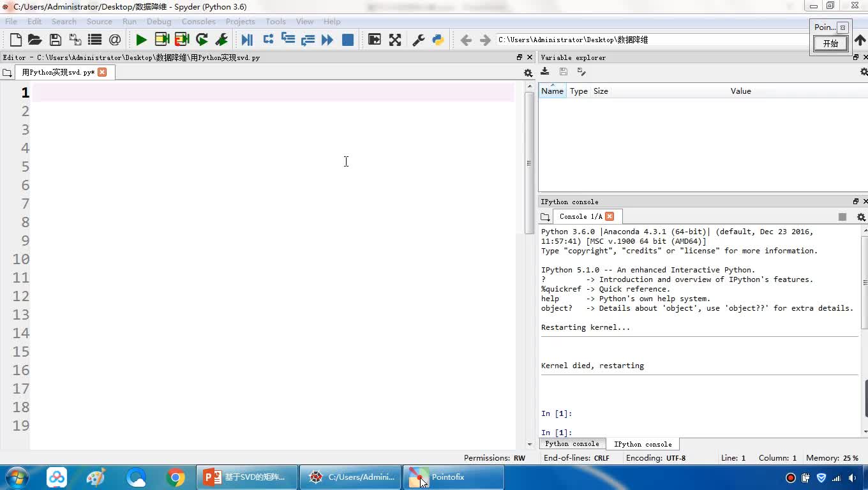Toggle maximize current pane icon
The image size is (868, 490).
(375, 40)
